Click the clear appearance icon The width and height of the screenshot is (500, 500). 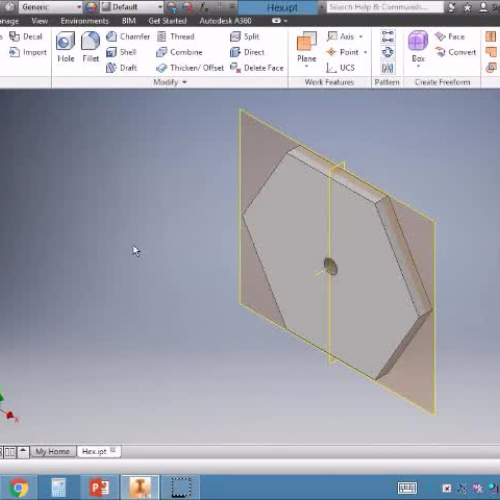point(187,7)
